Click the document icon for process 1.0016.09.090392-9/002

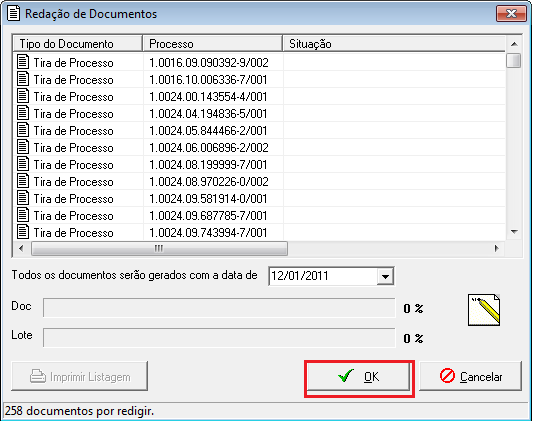point(23,62)
